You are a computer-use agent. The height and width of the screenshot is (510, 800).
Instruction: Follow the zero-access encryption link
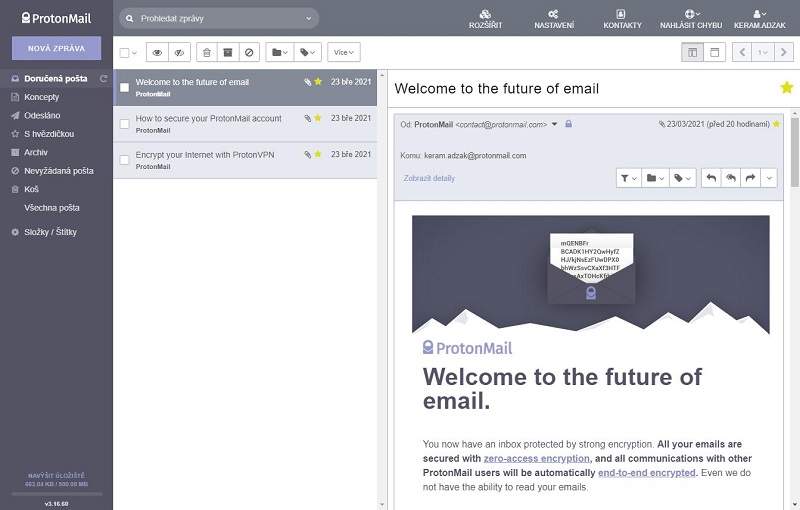click(536, 458)
